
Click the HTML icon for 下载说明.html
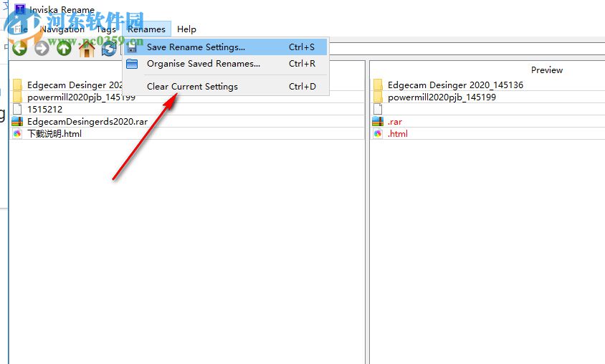[x=17, y=134]
